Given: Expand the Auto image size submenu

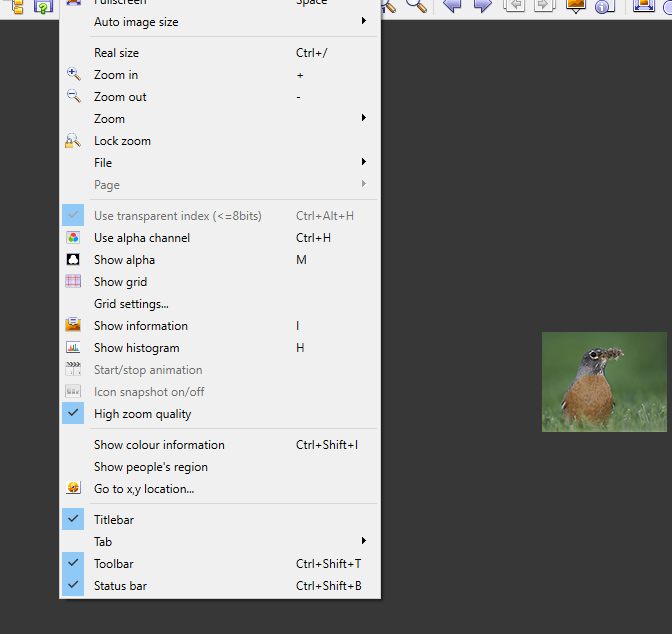Looking at the screenshot, I should click(x=363, y=22).
